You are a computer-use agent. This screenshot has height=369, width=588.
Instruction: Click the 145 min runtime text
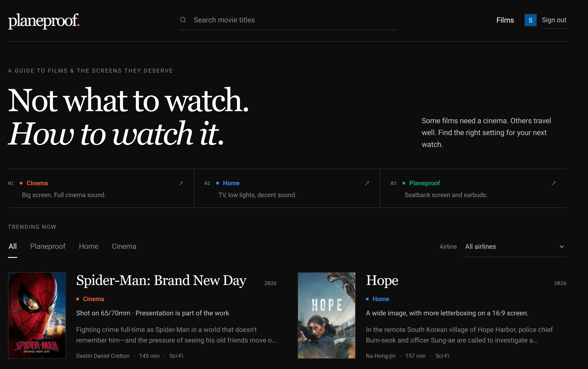[149, 356]
